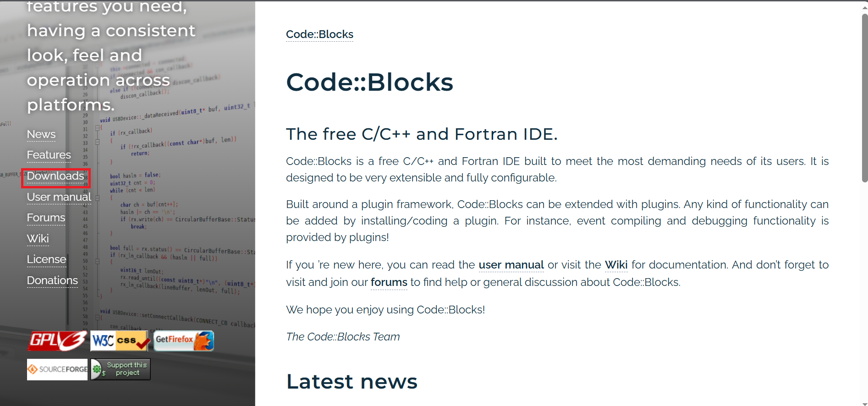Viewport: 868px width, 406px height.
Task: Click the Code::Blocks breadcrumb link
Action: 319,34
